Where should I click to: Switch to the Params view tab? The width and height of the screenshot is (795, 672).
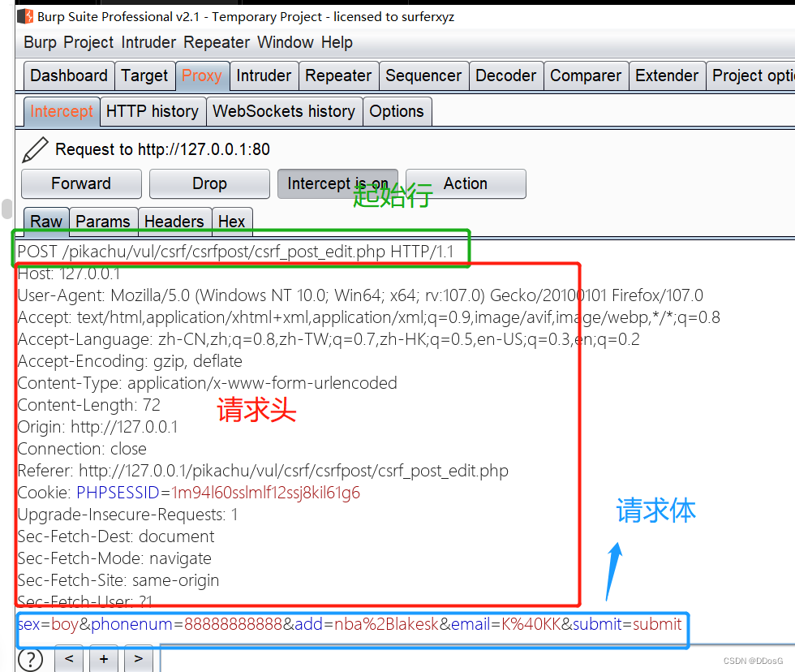point(103,222)
